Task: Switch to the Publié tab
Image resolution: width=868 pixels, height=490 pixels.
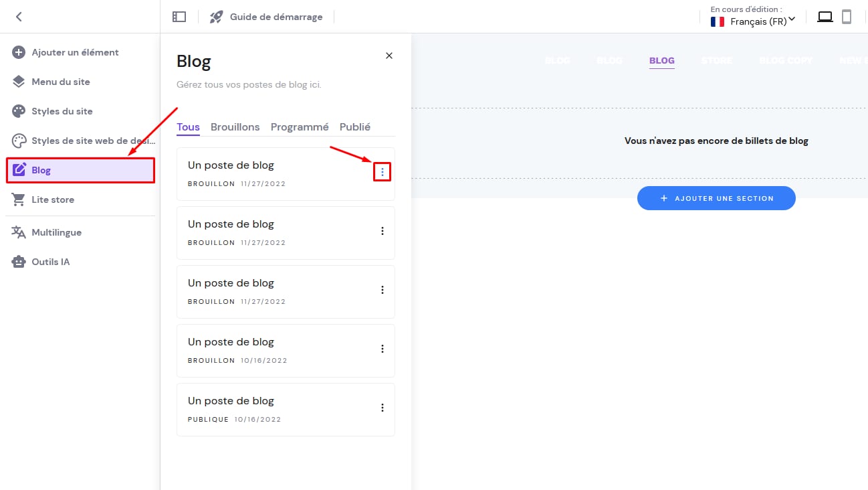Action: (354, 127)
